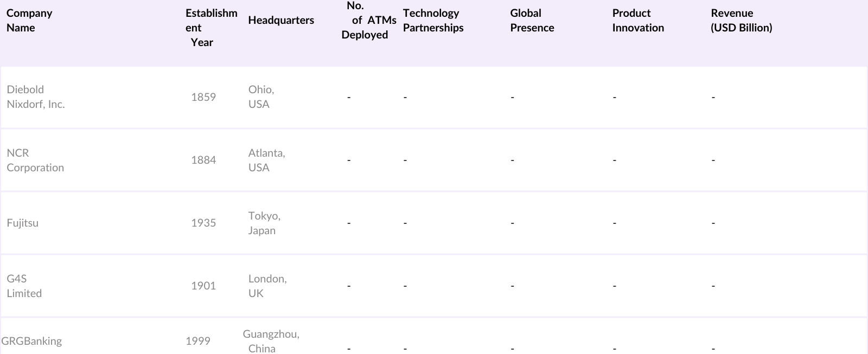
Task: Click the Global Presence column header
Action: coord(532,21)
